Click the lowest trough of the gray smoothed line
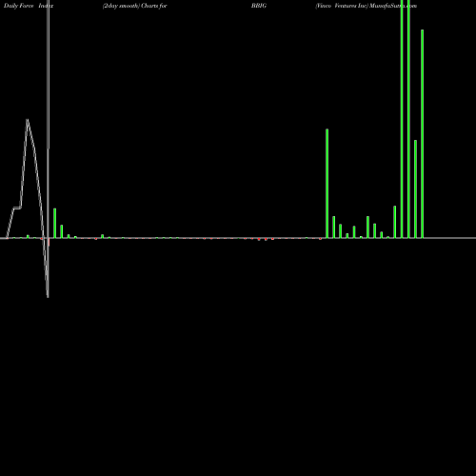This screenshot has height=476, width=476. (48, 297)
